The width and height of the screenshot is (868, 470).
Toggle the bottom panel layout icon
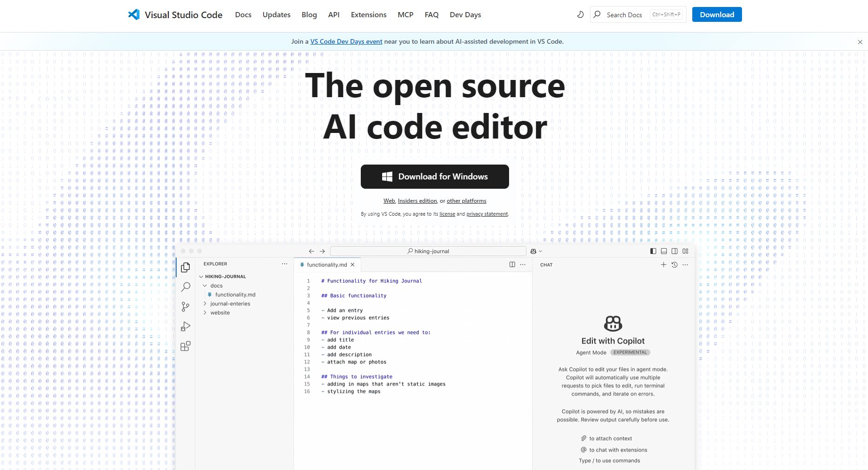tap(664, 251)
